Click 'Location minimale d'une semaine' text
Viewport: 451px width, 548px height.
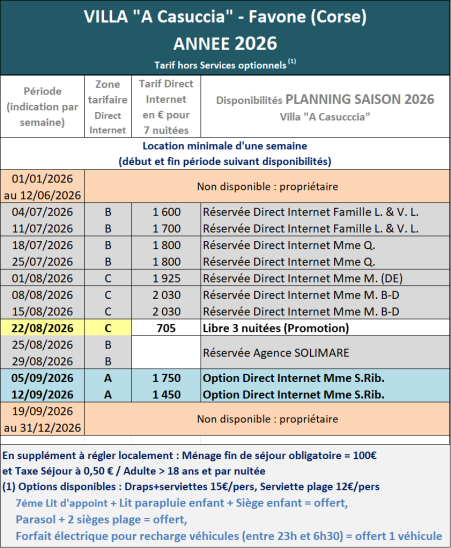[x=225, y=146]
